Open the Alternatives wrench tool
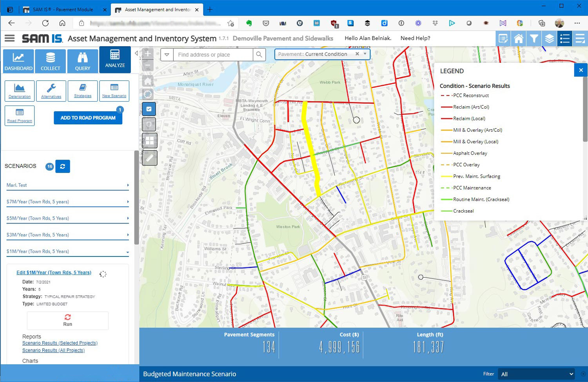Screen dimensions: 588x382 (x=51, y=91)
